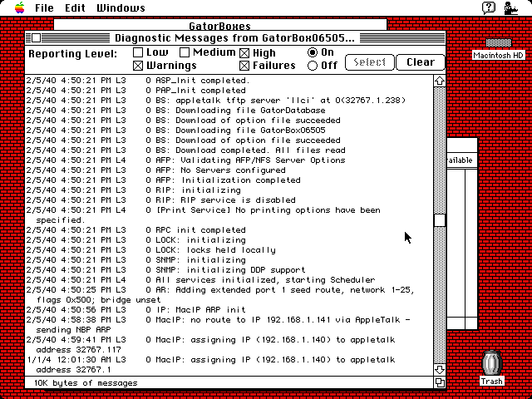The image size is (532, 399).
Task: Click the GatorBoxes window title bar
Action: coord(219,26)
